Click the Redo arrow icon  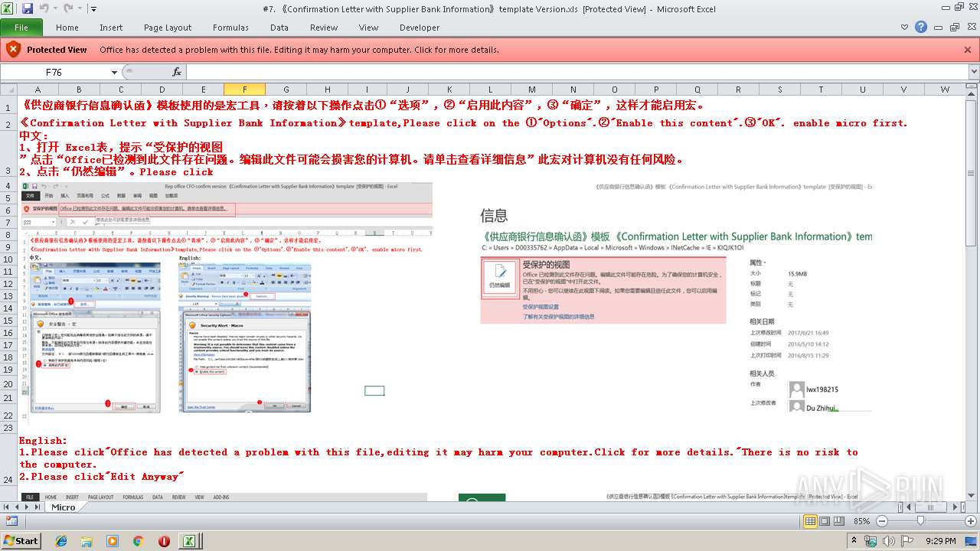click(x=67, y=8)
